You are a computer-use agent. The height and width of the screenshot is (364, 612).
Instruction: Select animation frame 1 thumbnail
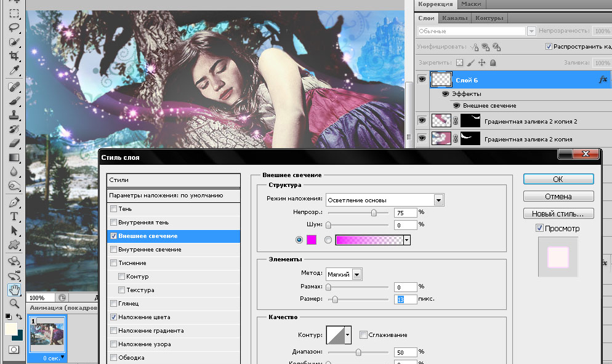coord(47,334)
